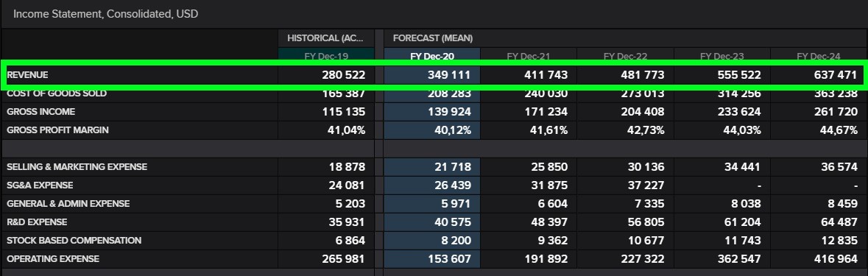
Task: Click the REVENUE row label
Action: 28,74
